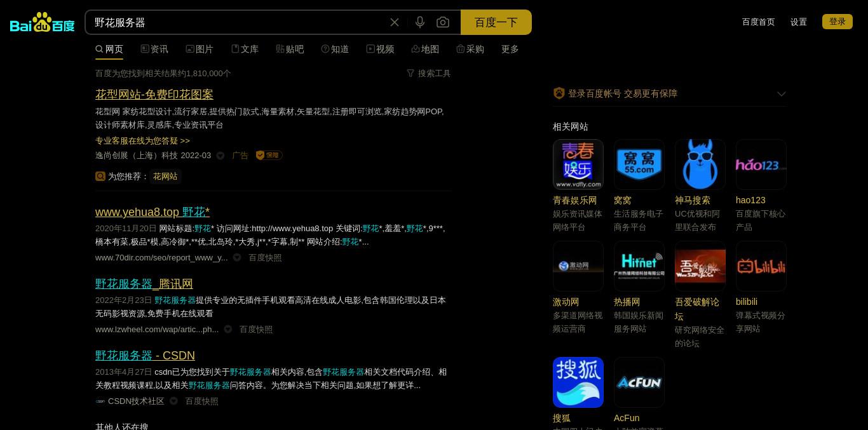The image size is (868, 430).
Task: Switch to the 视频 tab
Action: 380,49
